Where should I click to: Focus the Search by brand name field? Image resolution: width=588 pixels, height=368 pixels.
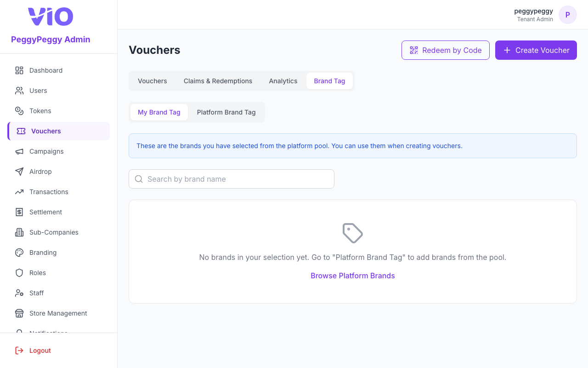pos(232,179)
